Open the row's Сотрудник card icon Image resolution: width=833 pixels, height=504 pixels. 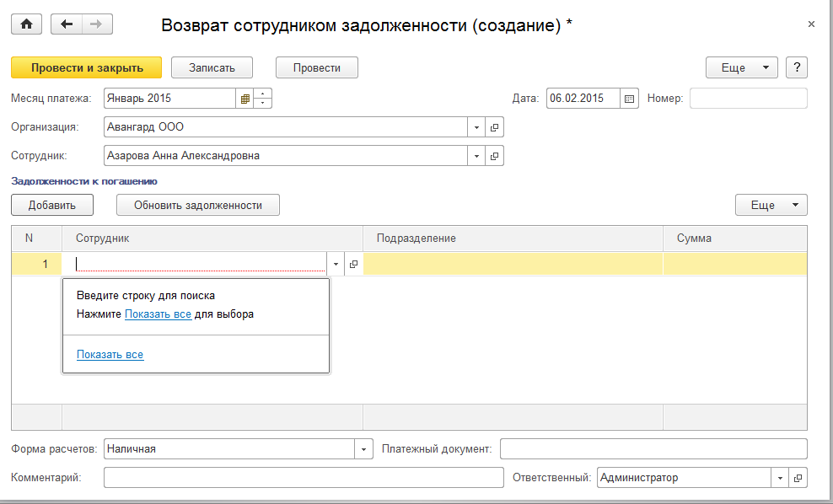(353, 264)
